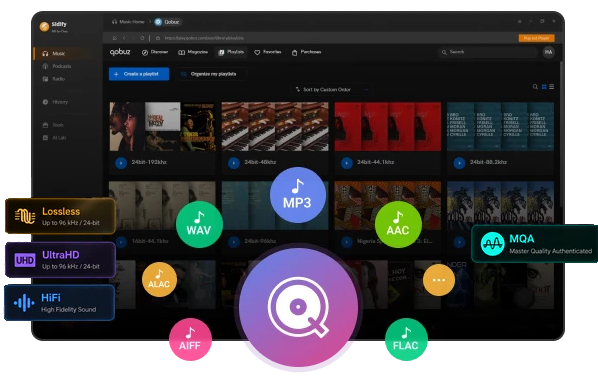Go forward with the browser forward arrow
The height and width of the screenshot is (378, 598).
(x=133, y=38)
